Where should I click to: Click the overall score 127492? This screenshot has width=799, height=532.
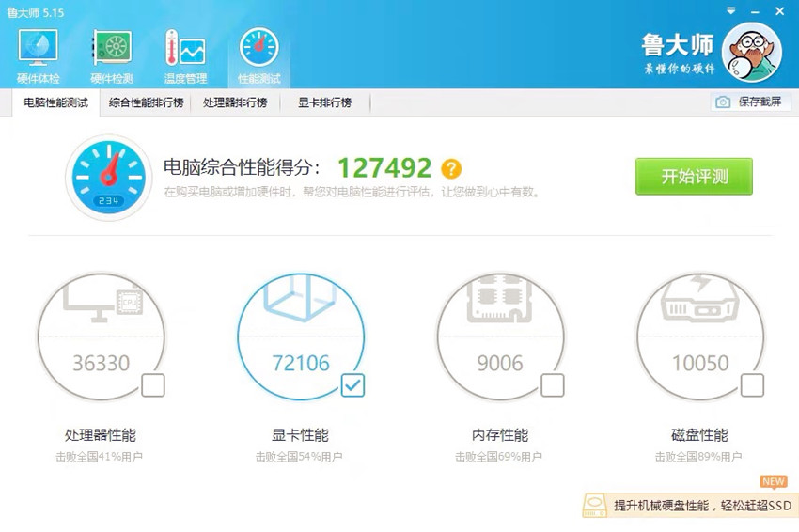coord(384,168)
